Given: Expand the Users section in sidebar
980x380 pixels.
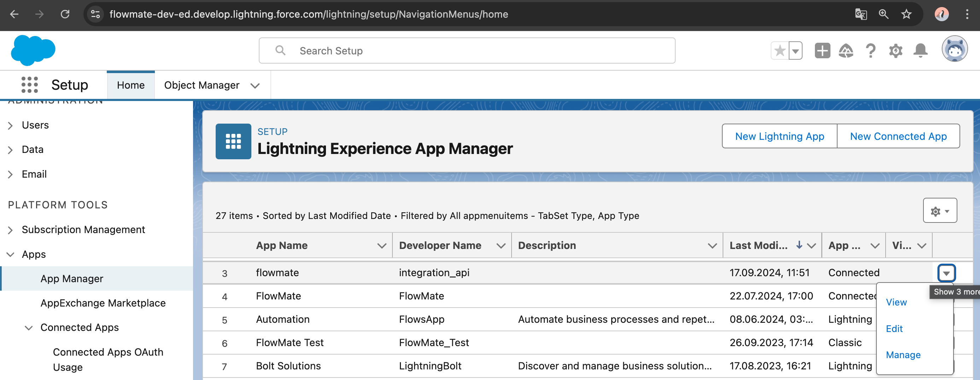Looking at the screenshot, I should [11, 125].
